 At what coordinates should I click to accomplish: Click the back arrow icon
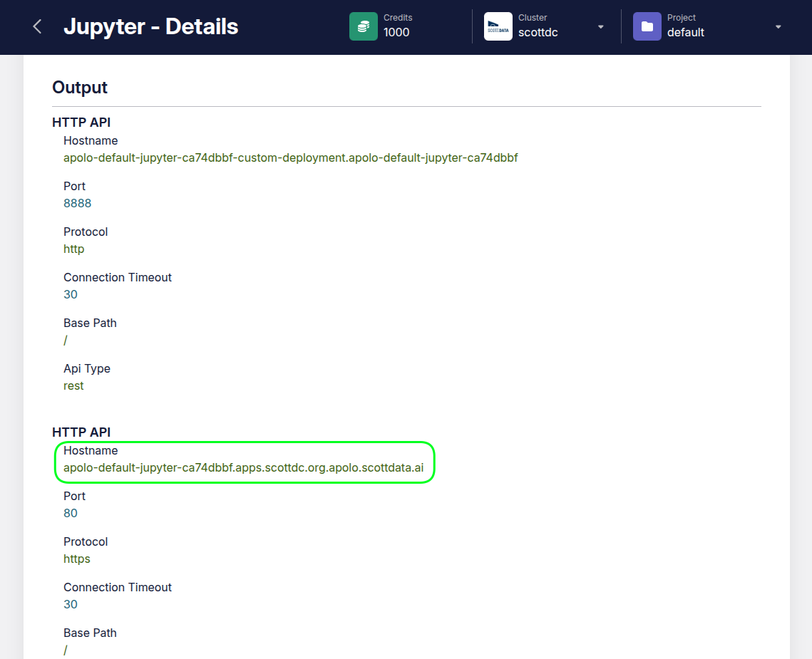click(x=38, y=27)
